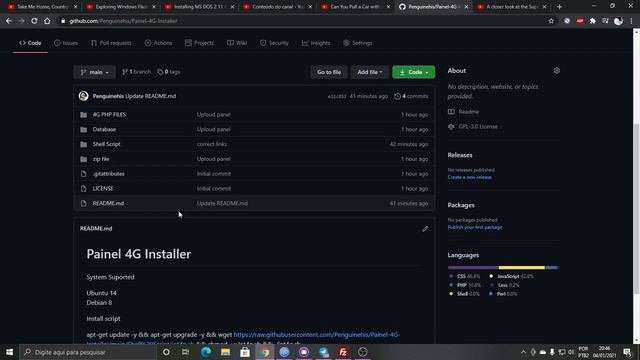Open the Penguinehis author link

click(x=108, y=96)
